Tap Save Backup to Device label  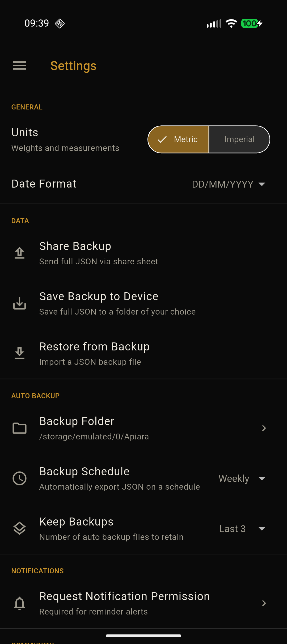click(99, 296)
